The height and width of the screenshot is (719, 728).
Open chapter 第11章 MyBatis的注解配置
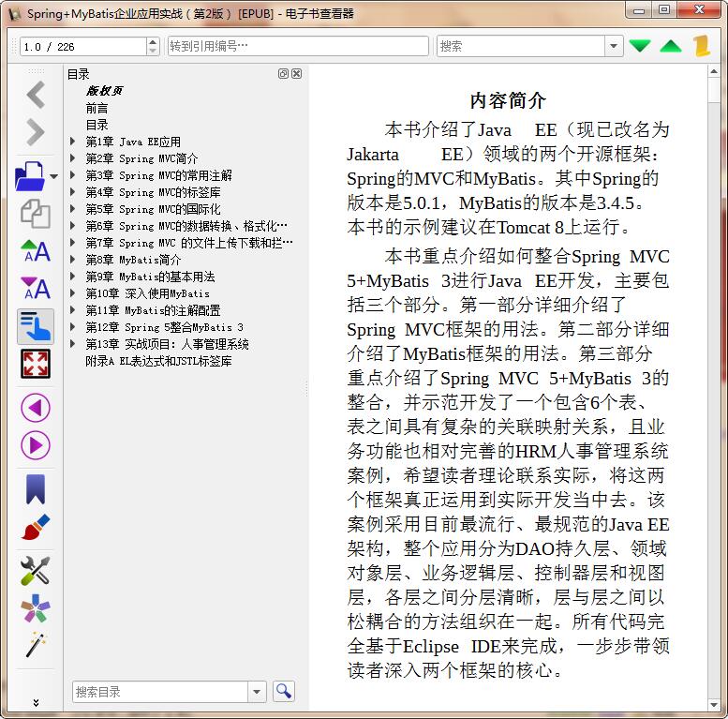point(153,310)
